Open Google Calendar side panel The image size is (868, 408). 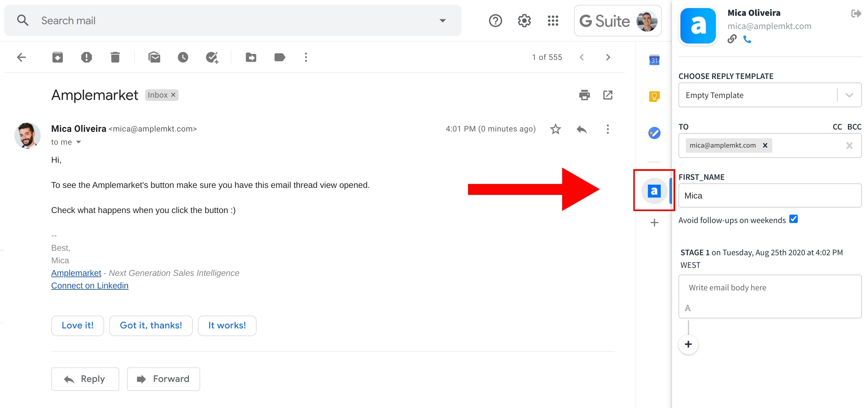coord(654,60)
